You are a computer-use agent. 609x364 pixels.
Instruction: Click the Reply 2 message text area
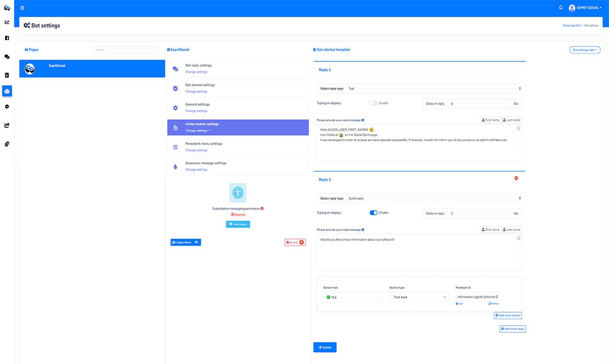(x=419, y=252)
